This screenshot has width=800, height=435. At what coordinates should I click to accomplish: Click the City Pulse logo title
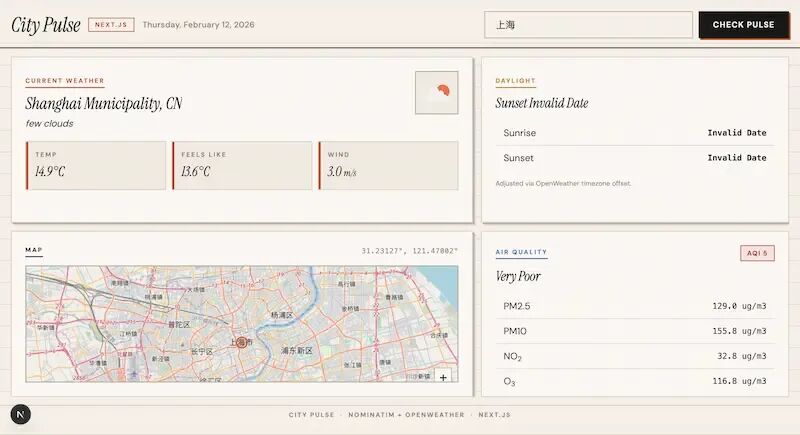click(x=46, y=24)
